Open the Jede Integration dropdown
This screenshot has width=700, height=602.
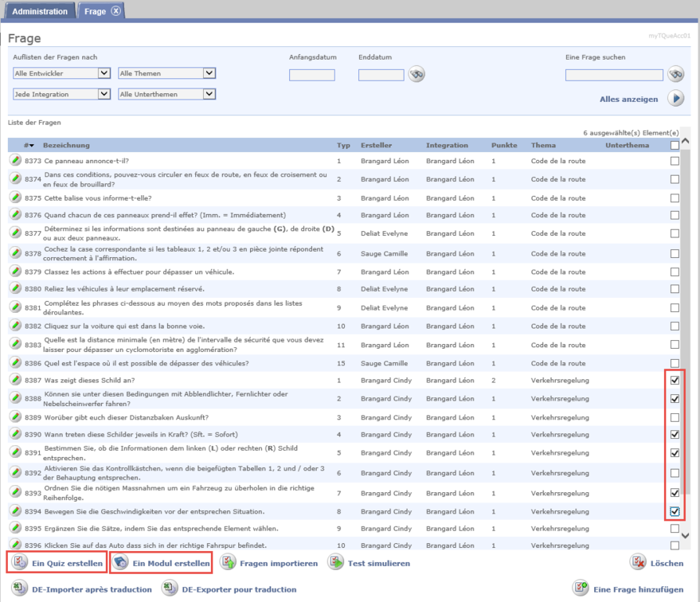pos(61,94)
